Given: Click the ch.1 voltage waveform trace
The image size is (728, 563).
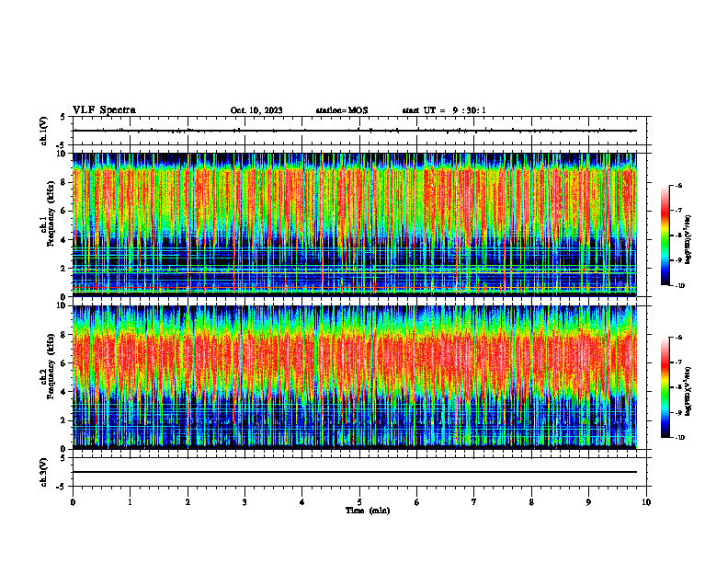Looking at the screenshot, I should click(354, 131).
